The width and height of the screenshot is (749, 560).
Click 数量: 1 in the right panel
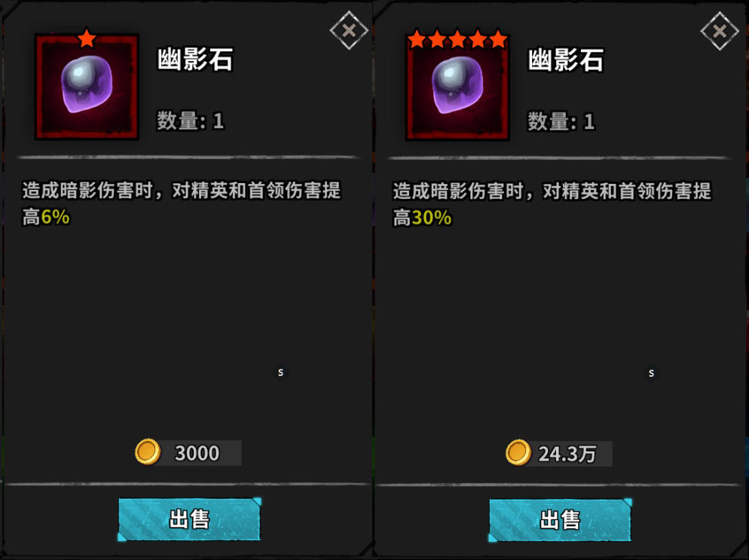(x=561, y=121)
